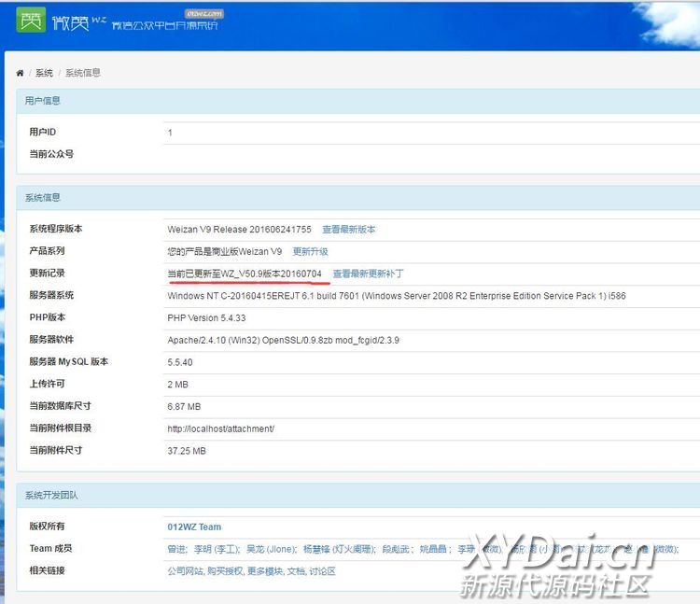Open 查看最新更新补丁 link

click(x=368, y=274)
